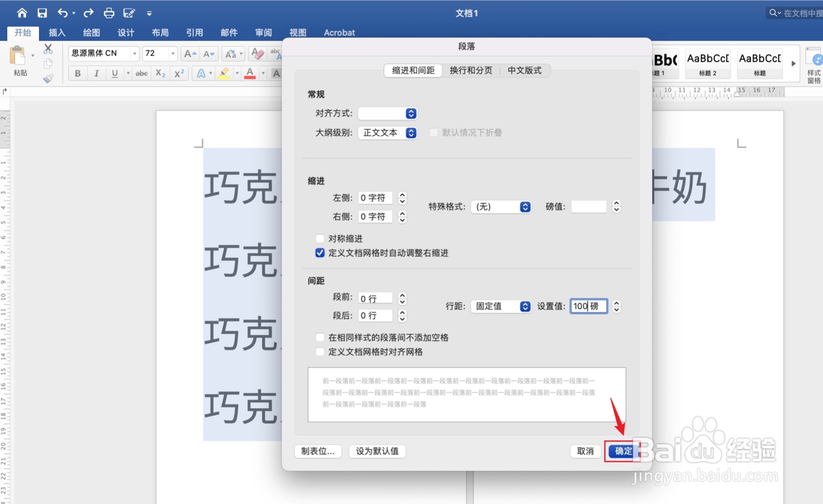Toggle the 对称缩进 checkbox
The height and width of the screenshot is (504, 823).
320,238
